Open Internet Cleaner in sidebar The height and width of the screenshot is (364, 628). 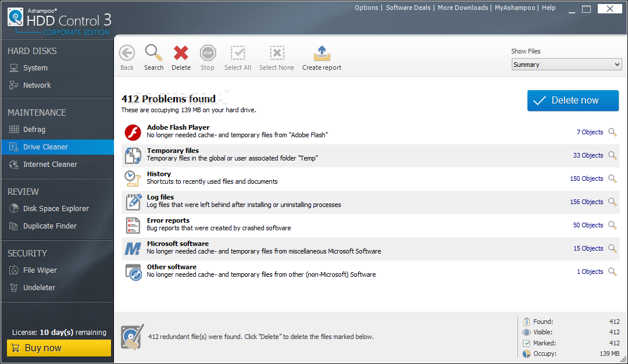[57, 164]
